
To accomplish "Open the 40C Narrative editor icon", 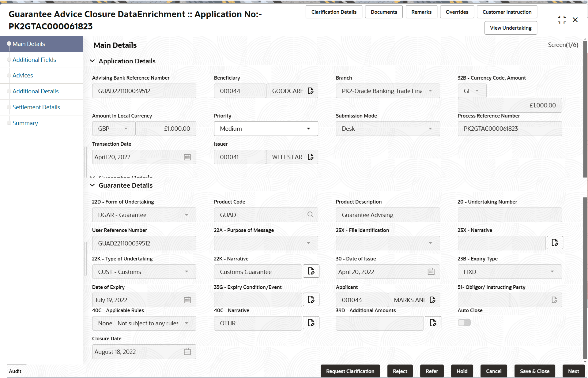I will (311, 323).
